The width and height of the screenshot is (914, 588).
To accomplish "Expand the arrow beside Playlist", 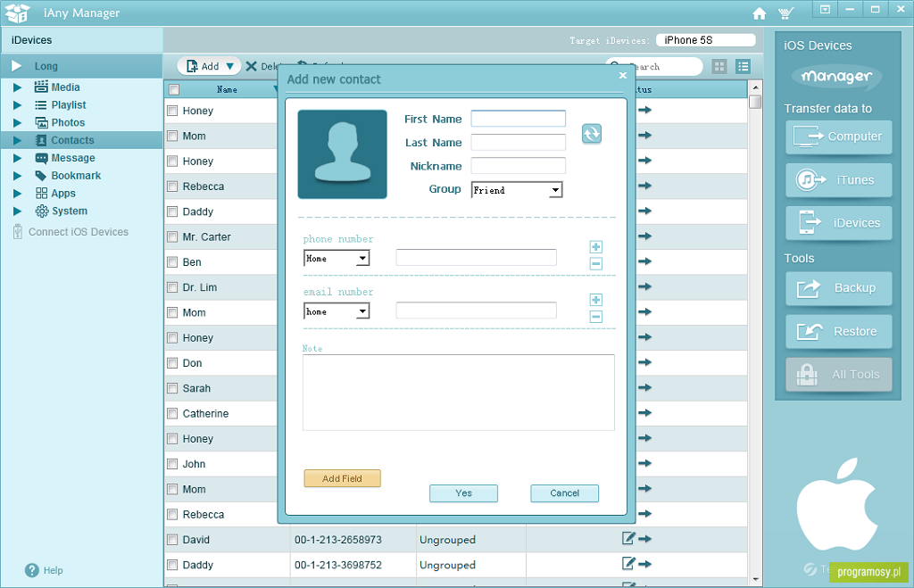I will [x=18, y=105].
